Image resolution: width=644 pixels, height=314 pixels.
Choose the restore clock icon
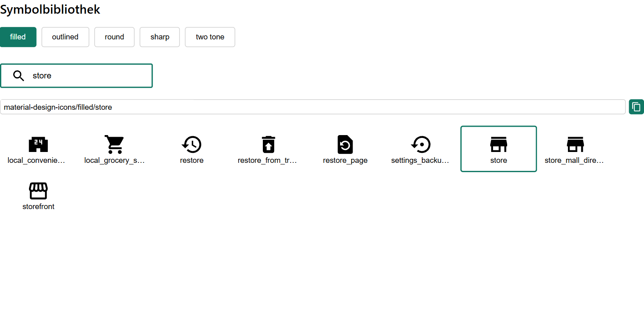click(x=192, y=144)
